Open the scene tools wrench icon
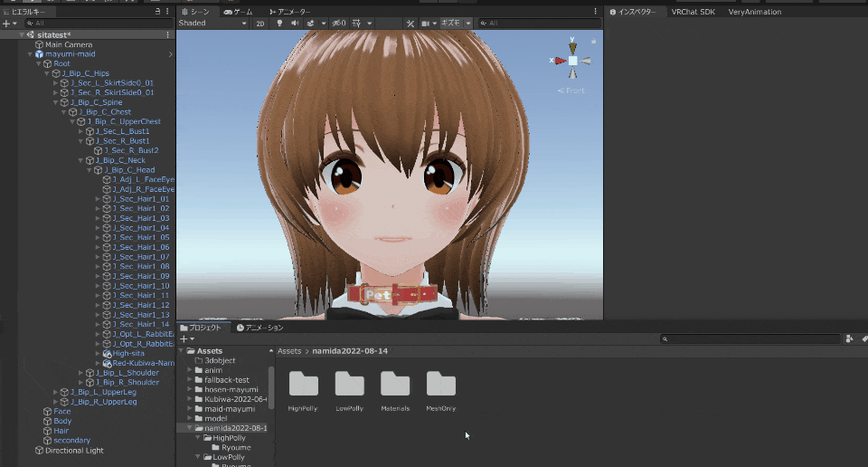This screenshot has width=868, height=467. tap(410, 23)
